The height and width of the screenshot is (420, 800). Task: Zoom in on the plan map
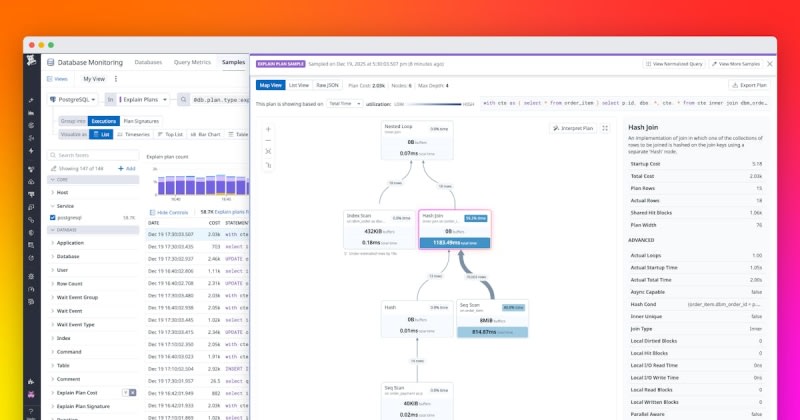click(x=268, y=127)
